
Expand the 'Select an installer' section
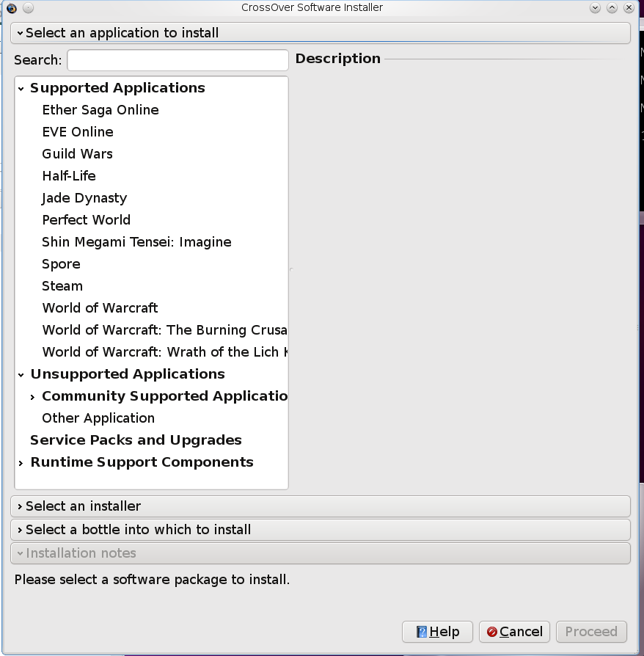pos(321,506)
